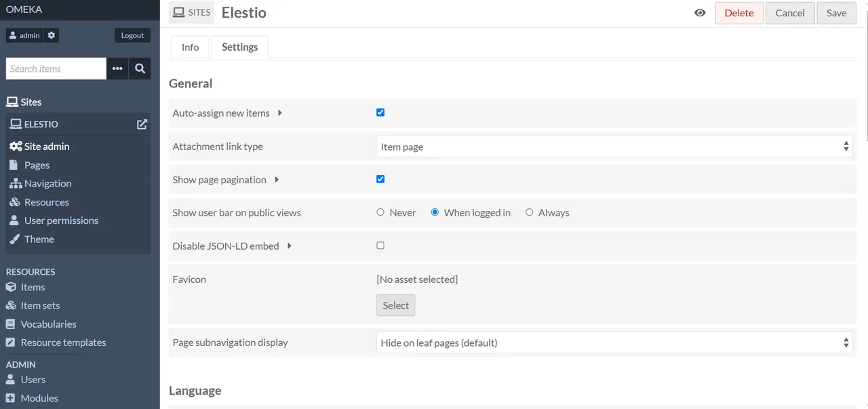
Task: Click the Site admin menu entry
Action: (47, 147)
